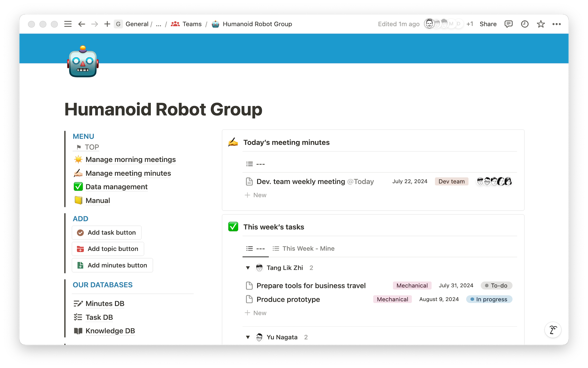Open Dev. team weekly meeting page
This screenshot has height=368, width=588.
pos(300,182)
